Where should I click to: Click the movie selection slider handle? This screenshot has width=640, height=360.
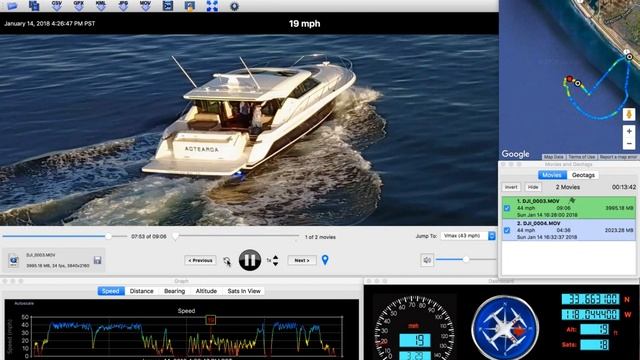click(x=176, y=236)
